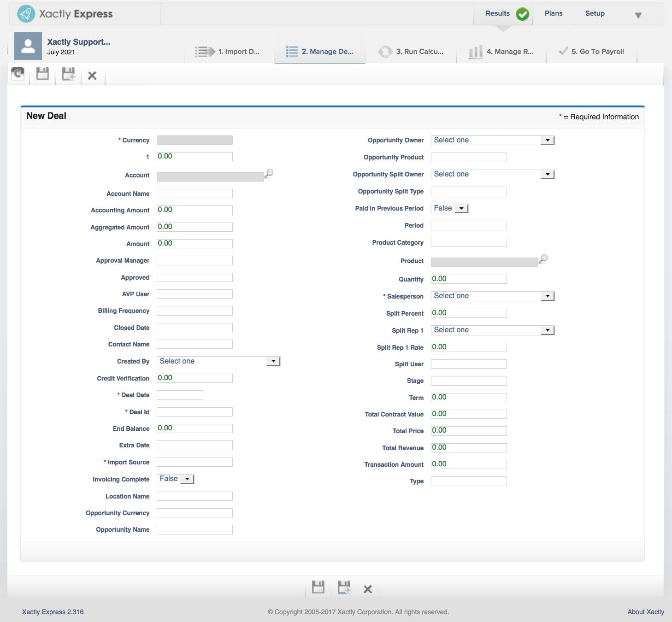Switch to the Setup tab
Image resolution: width=672 pixels, height=622 pixels.
coord(595,13)
